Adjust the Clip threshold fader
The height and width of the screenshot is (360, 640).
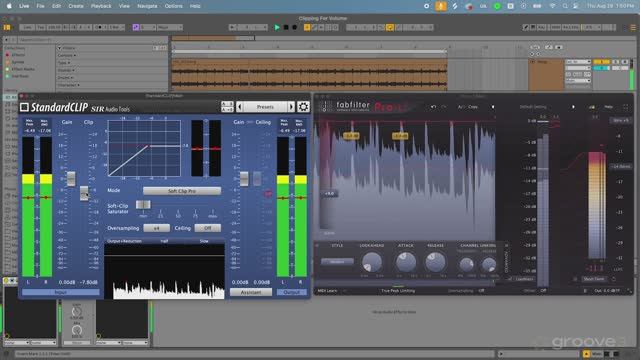(x=84, y=193)
